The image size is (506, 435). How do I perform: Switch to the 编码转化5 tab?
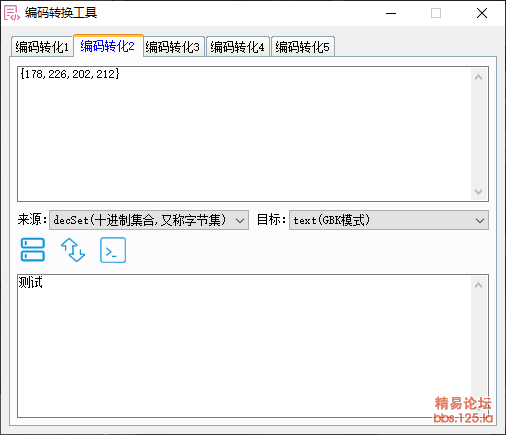pos(302,47)
